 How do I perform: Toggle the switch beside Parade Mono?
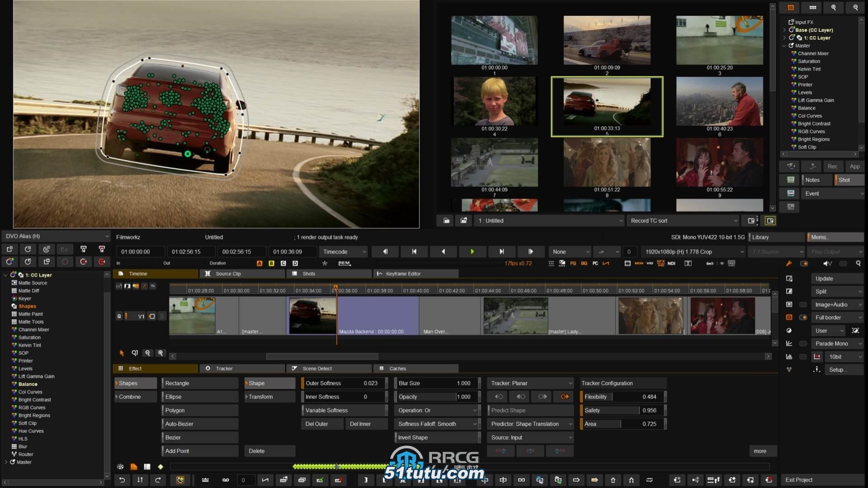(803, 344)
